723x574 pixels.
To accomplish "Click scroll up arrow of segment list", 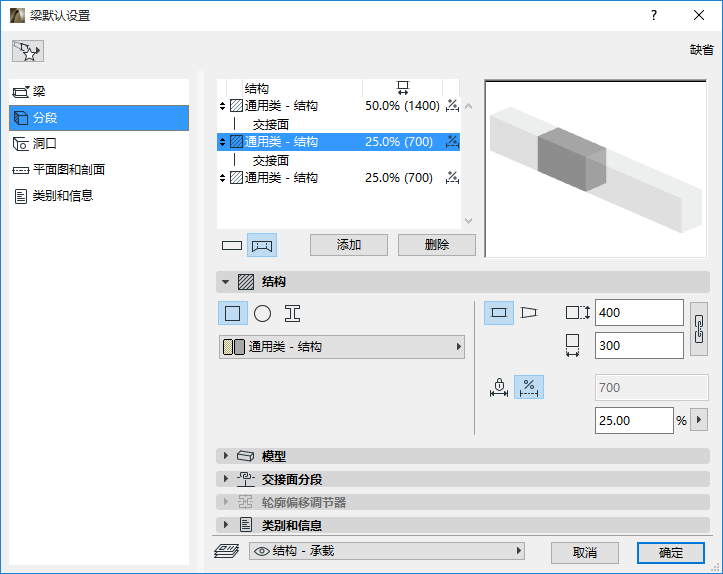I will coord(468,106).
